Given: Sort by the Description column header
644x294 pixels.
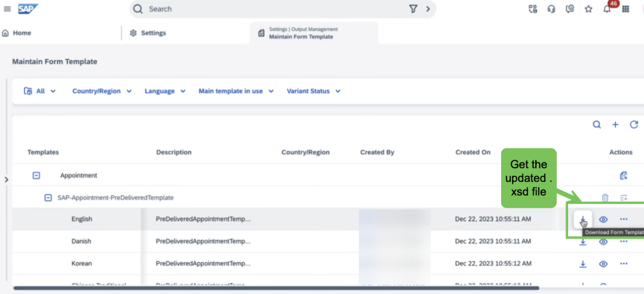Looking at the screenshot, I should pos(174,152).
